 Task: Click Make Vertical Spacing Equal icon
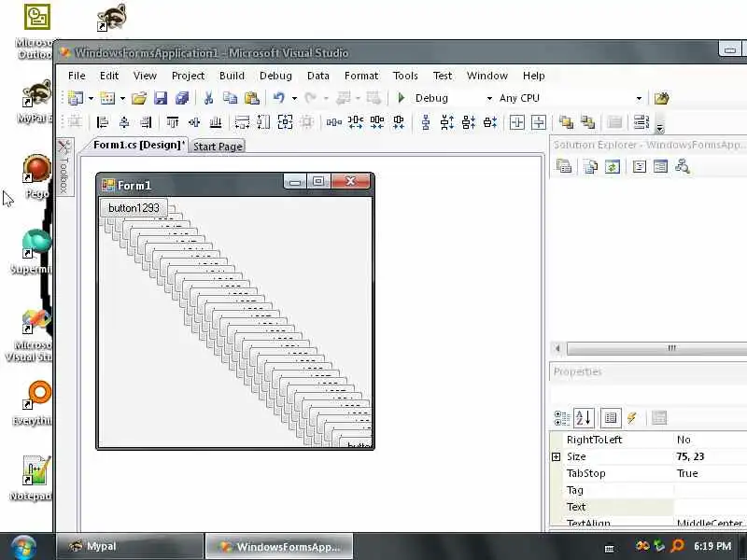pyautogui.click(x=426, y=122)
